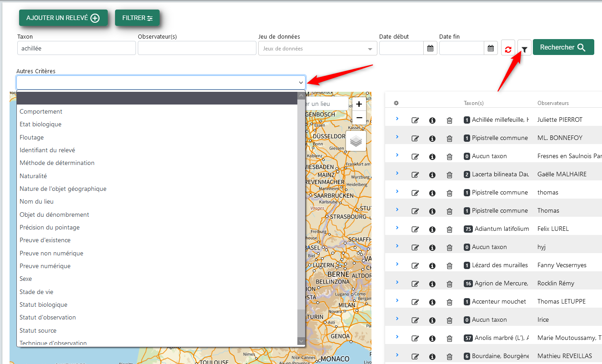602x364 pixels.
Task: Select Nature de l'objet géographique
Action: click(157, 189)
